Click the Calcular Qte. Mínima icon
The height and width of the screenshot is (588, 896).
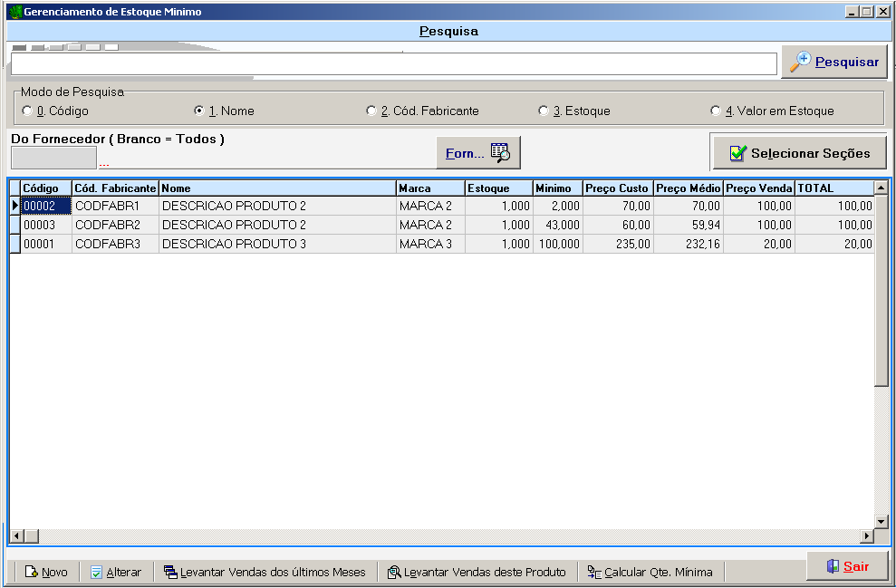594,572
